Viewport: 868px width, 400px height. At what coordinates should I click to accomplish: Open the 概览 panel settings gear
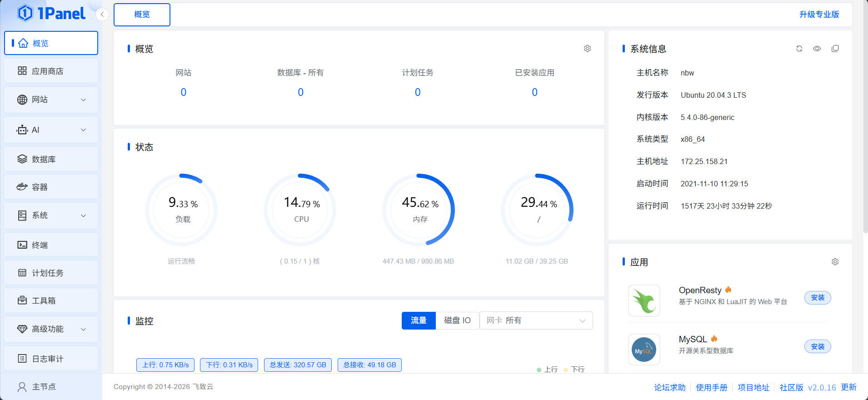(x=587, y=49)
